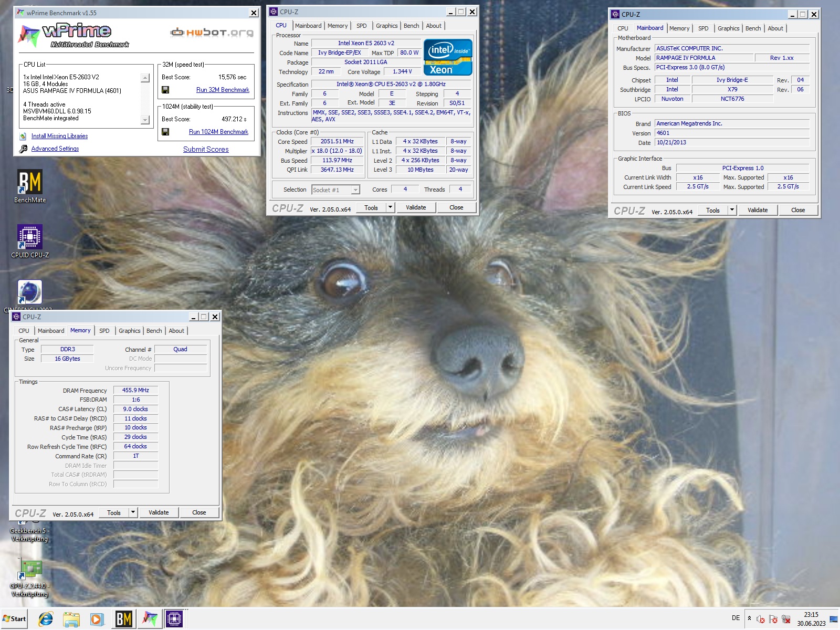840x630 pixels.
Task: Click the CPU List scroll up arrow
Action: coord(145,78)
